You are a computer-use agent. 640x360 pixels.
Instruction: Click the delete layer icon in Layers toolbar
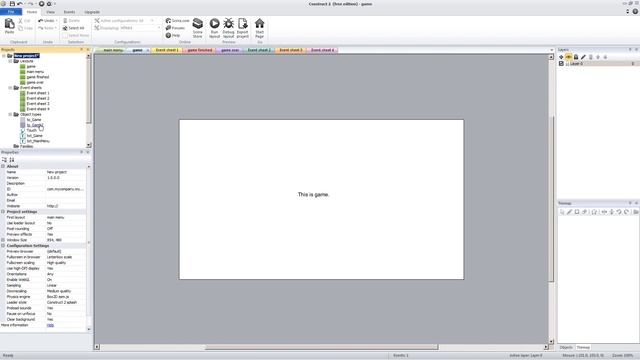pos(591,57)
